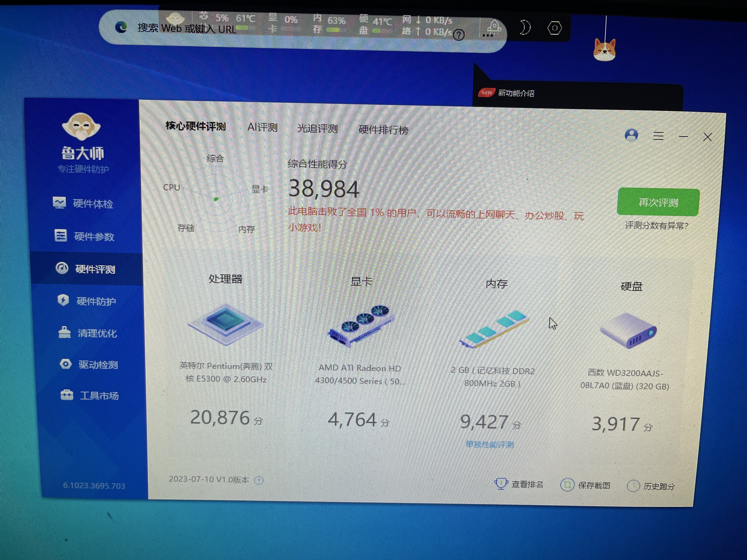Click the green 再次评测 button

[x=658, y=202]
